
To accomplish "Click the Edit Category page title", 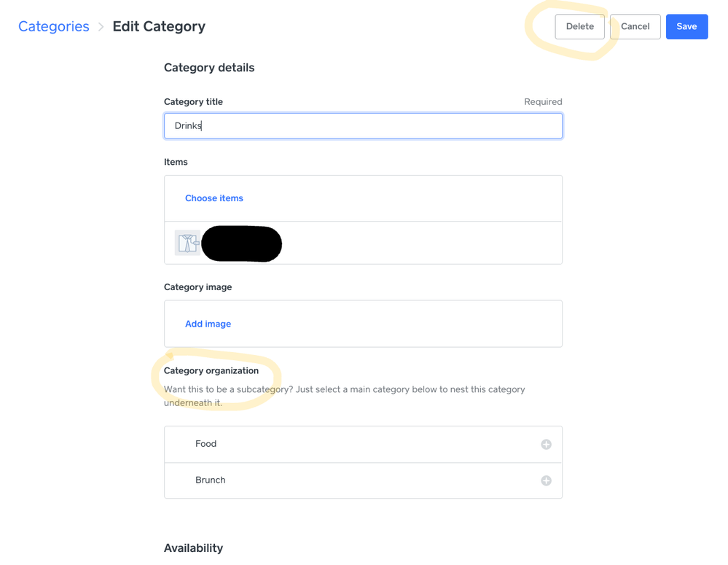I will (159, 26).
